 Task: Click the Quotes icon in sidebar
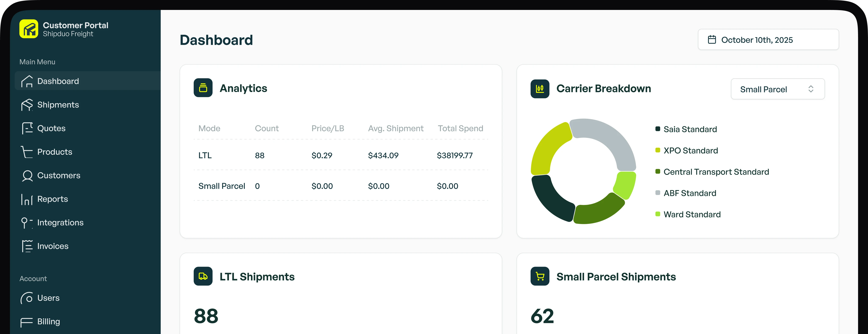pyautogui.click(x=27, y=128)
